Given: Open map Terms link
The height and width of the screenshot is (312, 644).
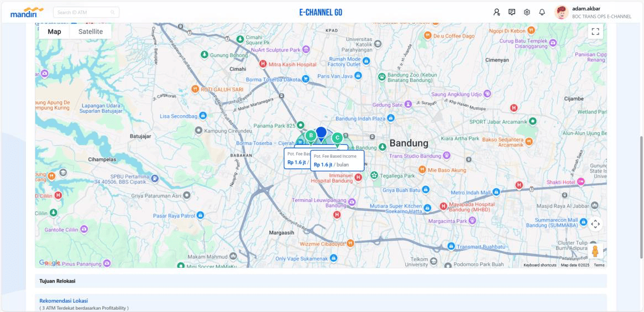Looking at the screenshot, I should (599, 265).
